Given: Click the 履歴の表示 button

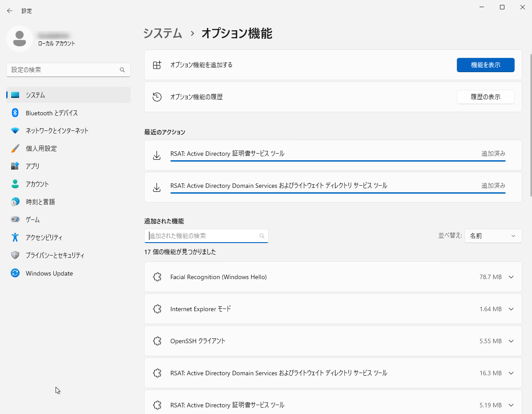Looking at the screenshot, I should pyautogui.click(x=486, y=97).
